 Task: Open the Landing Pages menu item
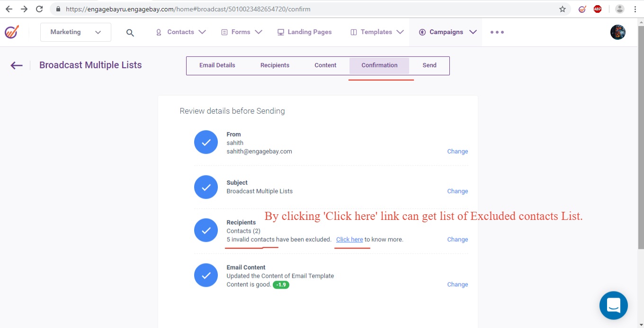tap(304, 32)
